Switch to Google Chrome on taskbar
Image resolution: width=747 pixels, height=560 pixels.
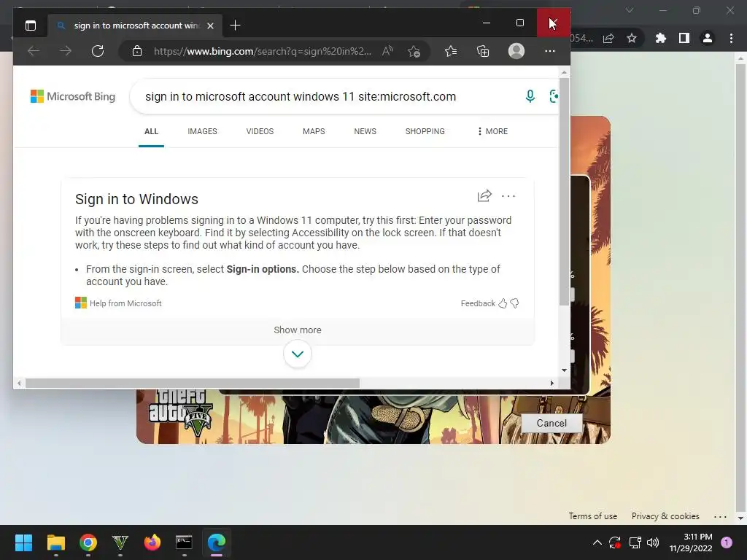pyautogui.click(x=88, y=542)
